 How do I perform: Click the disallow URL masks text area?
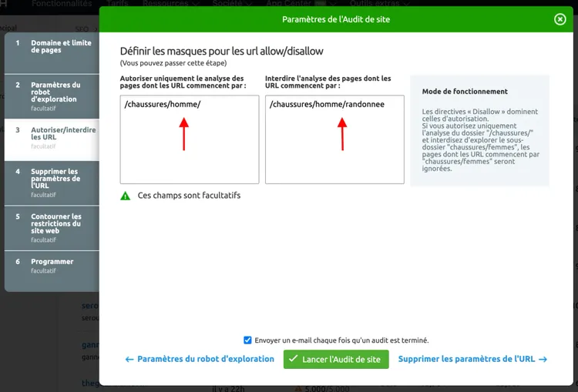click(x=334, y=139)
